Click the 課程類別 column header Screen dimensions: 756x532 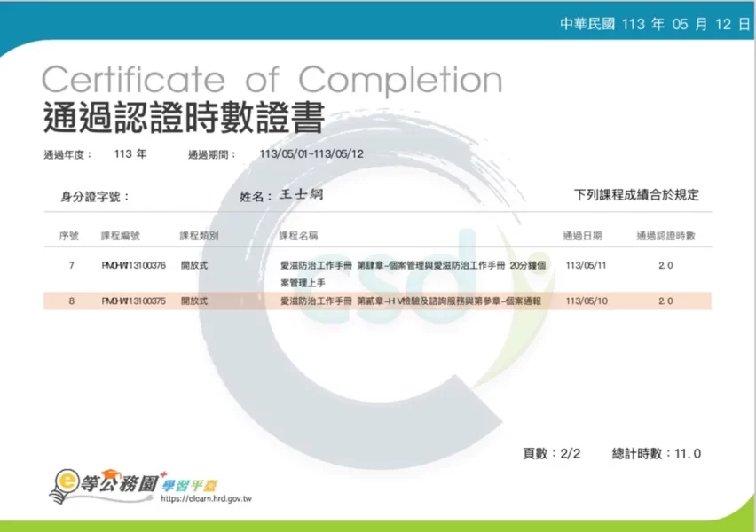tap(199, 236)
